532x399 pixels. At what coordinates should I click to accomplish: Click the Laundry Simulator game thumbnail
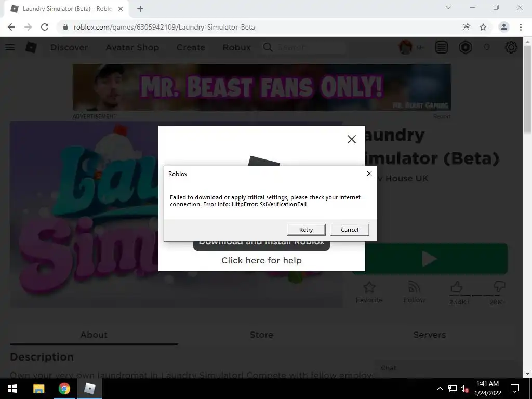coord(84,215)
